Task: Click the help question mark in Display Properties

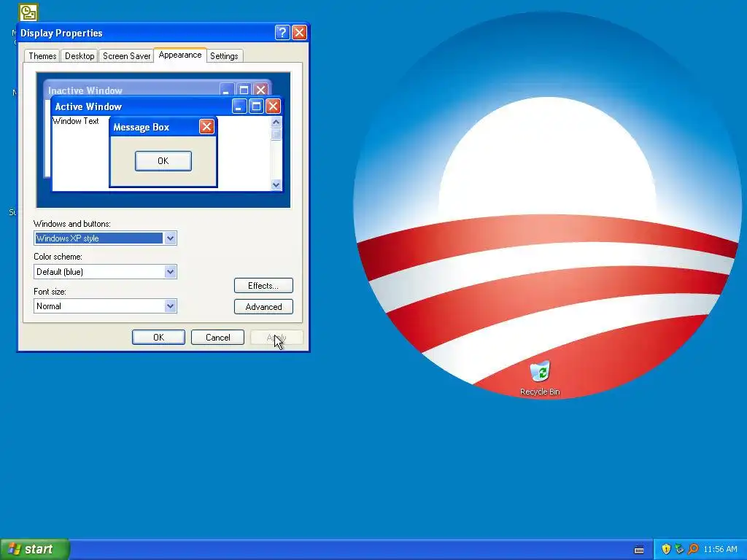Action: (x=282, y=32)
